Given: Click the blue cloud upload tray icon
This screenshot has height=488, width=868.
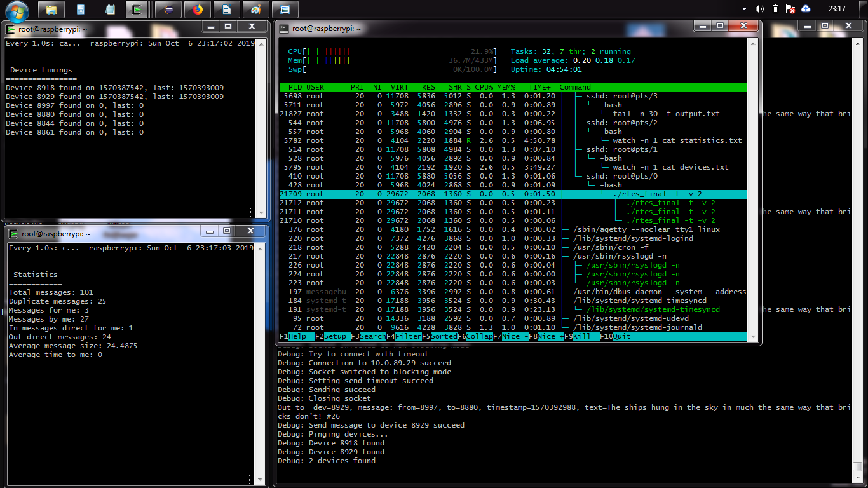Looking at the screenshot, I should click(806, 9).
